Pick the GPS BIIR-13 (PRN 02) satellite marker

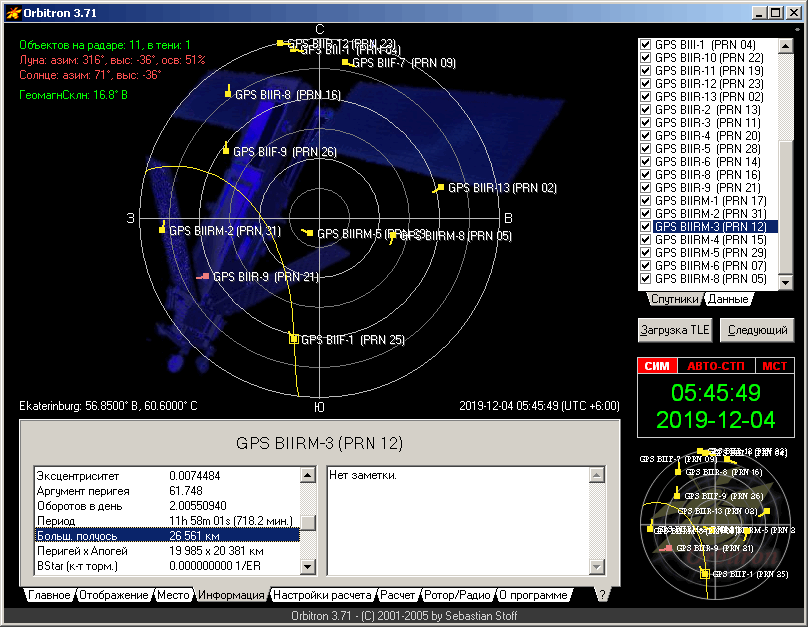[x=440, y=188]
